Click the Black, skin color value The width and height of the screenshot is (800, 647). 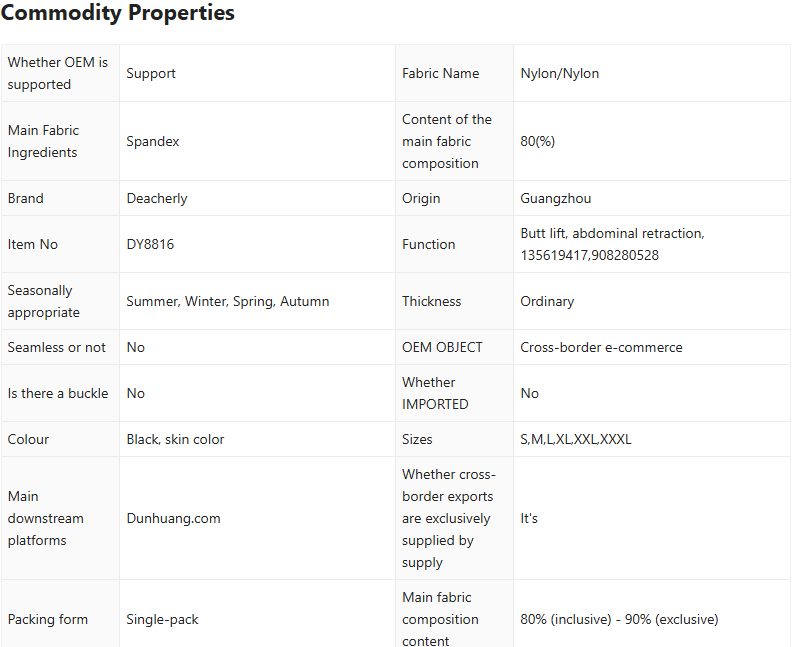(175, 439)
